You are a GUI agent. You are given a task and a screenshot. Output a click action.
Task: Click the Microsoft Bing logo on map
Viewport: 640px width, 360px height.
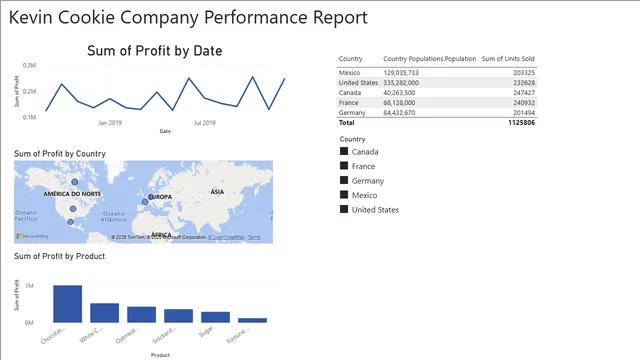pos(32,236)
